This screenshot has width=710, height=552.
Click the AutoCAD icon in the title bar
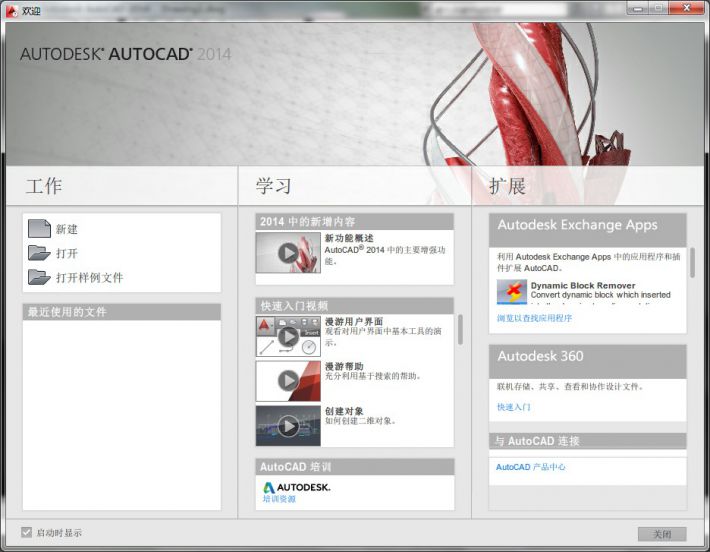coord(12,10)
